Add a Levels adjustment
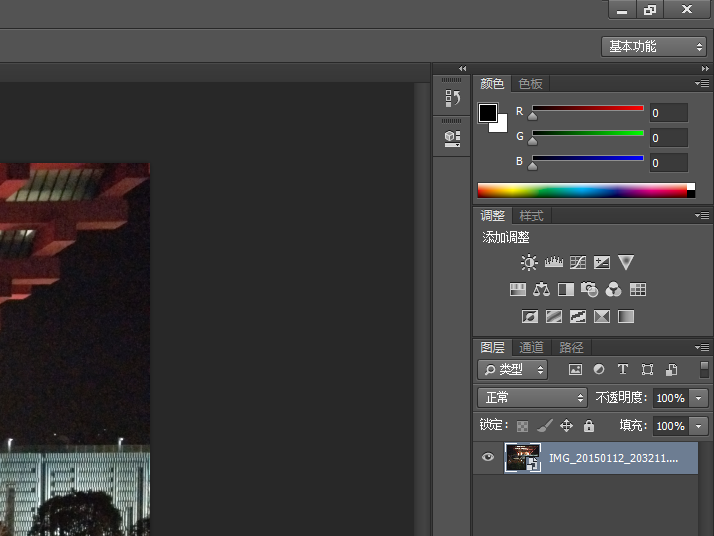The image size is (714, 536). (x=553, y=263)
